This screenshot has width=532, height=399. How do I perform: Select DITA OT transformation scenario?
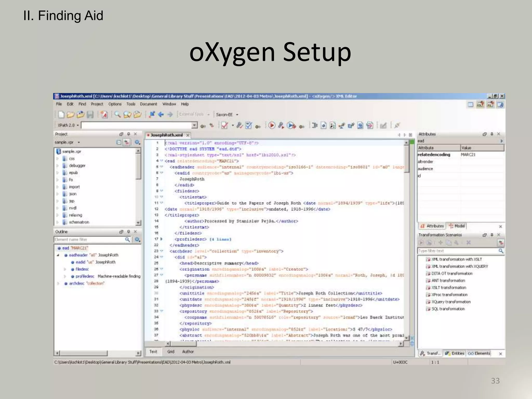[x=449, y=274]
